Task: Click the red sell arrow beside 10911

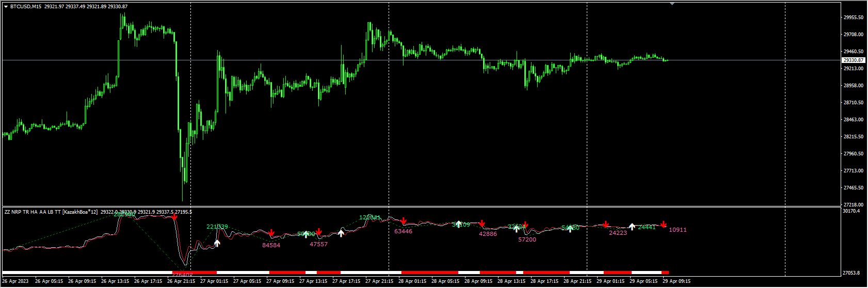Action: [x=664, y=225]
